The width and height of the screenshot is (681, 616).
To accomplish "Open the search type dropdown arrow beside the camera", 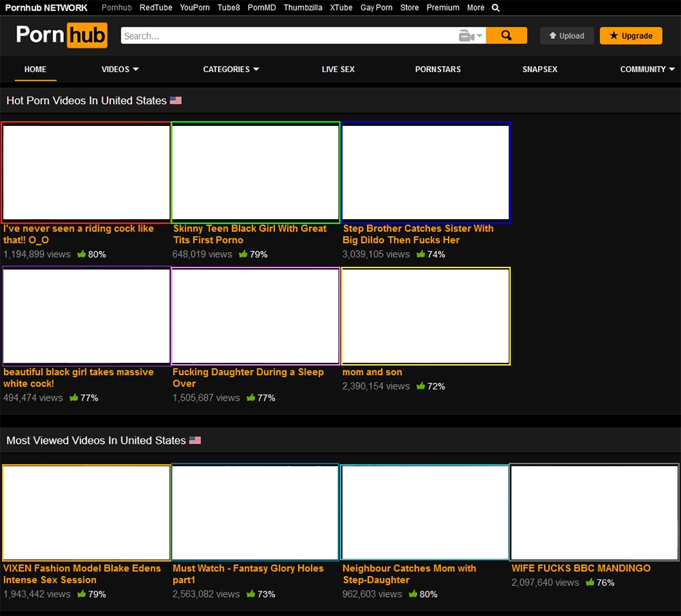I will click(x=479, y=36).
